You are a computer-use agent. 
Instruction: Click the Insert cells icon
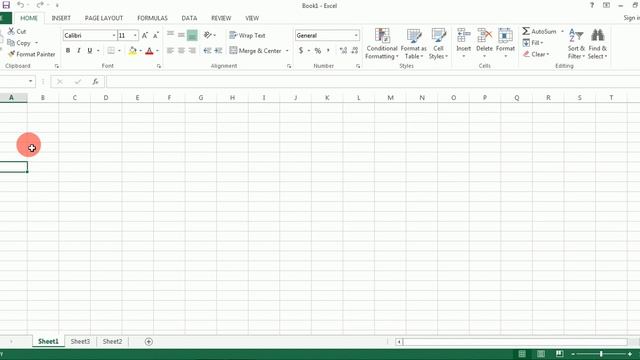coord(464,36)
